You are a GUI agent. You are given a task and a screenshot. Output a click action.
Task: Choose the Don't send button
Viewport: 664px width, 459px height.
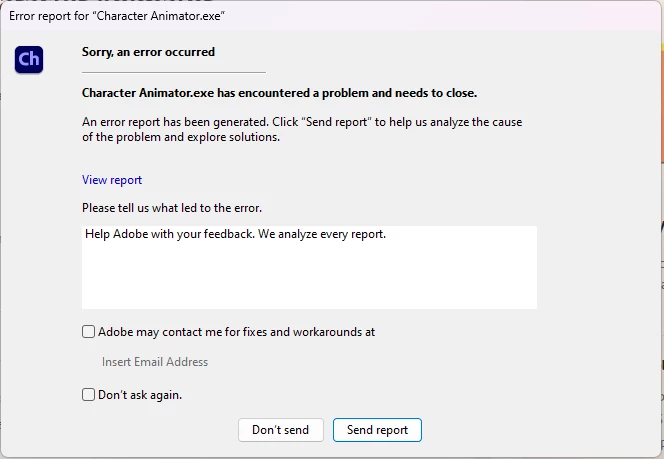(281, 430)
